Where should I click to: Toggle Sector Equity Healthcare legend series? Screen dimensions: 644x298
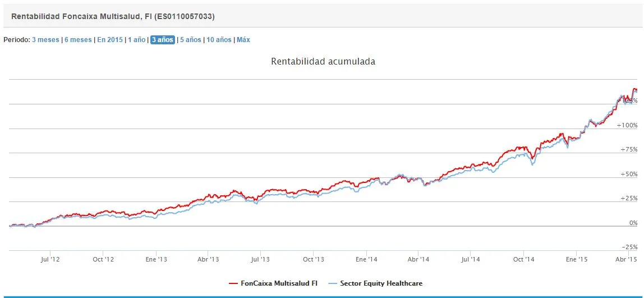pos(381,283)
